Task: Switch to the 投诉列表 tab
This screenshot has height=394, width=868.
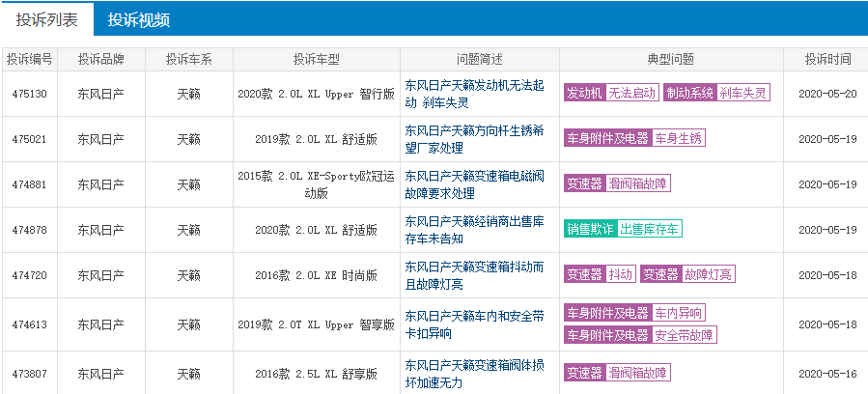Action: click(47, 20)
